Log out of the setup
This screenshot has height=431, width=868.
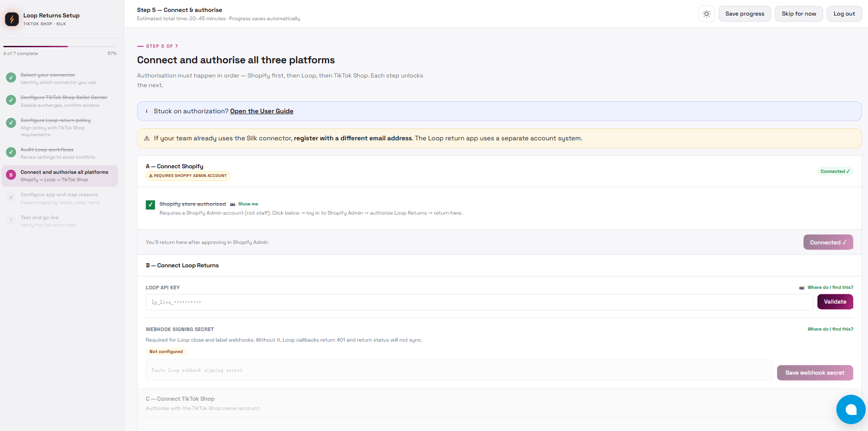coord(844,14)
